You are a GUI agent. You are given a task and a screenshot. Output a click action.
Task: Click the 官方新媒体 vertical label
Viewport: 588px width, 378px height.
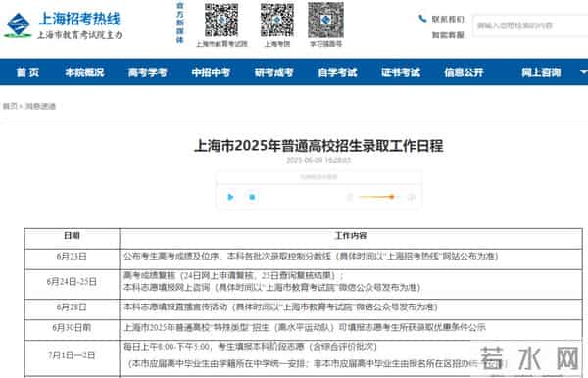click(180, 23)
